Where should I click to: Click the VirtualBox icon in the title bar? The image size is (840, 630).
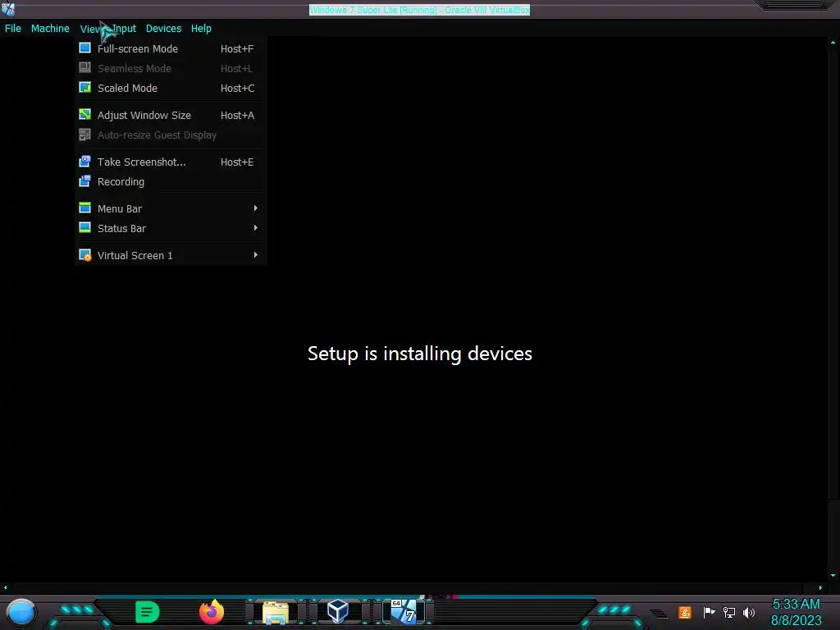point(8,9)
